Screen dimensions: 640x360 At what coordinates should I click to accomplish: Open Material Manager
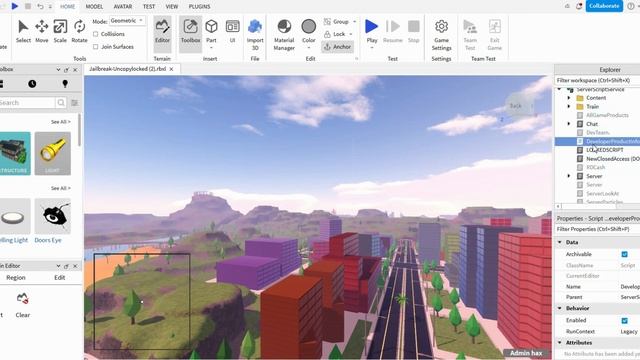click(284, 34)
